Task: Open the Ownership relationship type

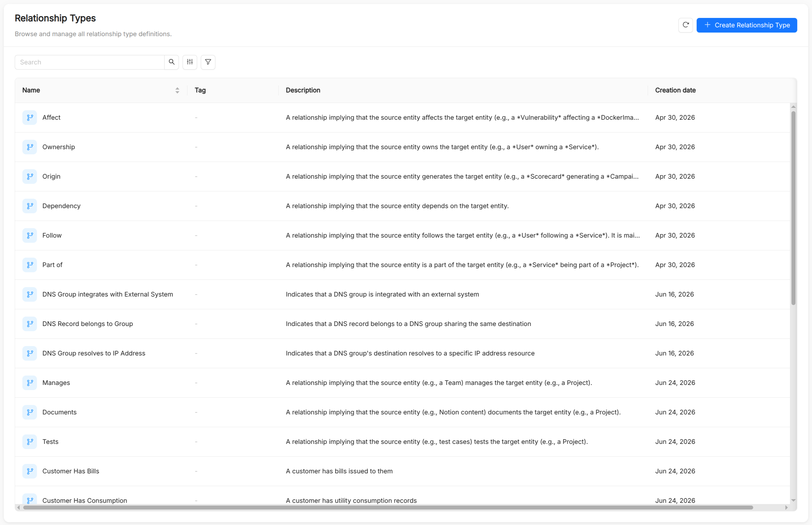Action: pyautogui.click(x=59, y=147)
